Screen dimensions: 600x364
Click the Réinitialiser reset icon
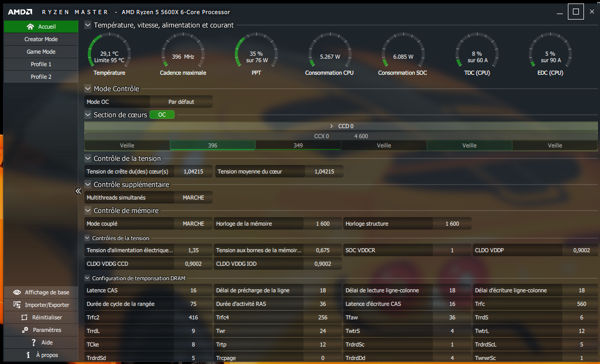tap(24, 317)
